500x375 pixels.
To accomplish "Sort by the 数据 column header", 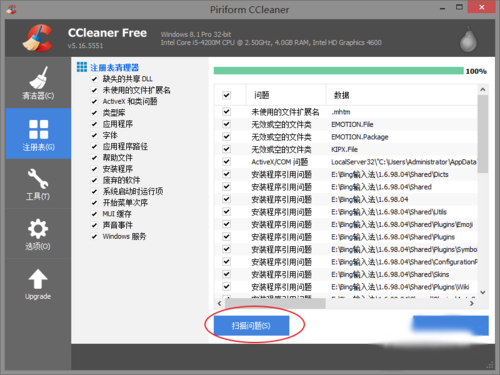I will [402, 95].
